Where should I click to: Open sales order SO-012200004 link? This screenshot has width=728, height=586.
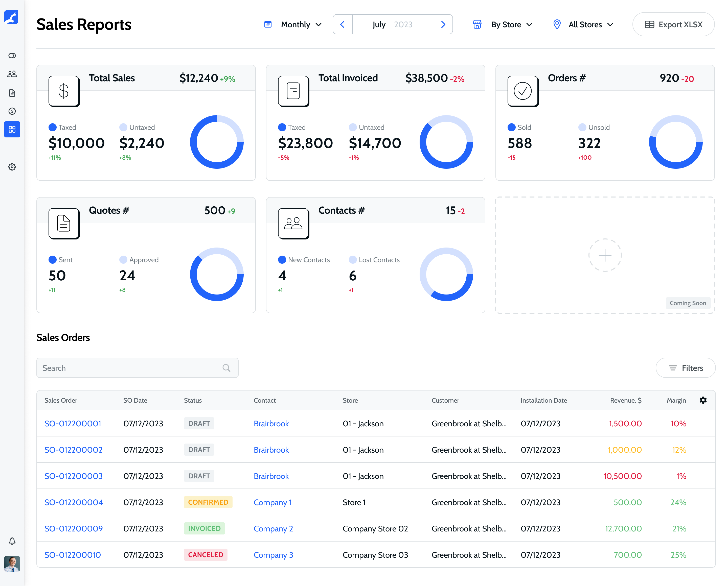pos(74,502)
